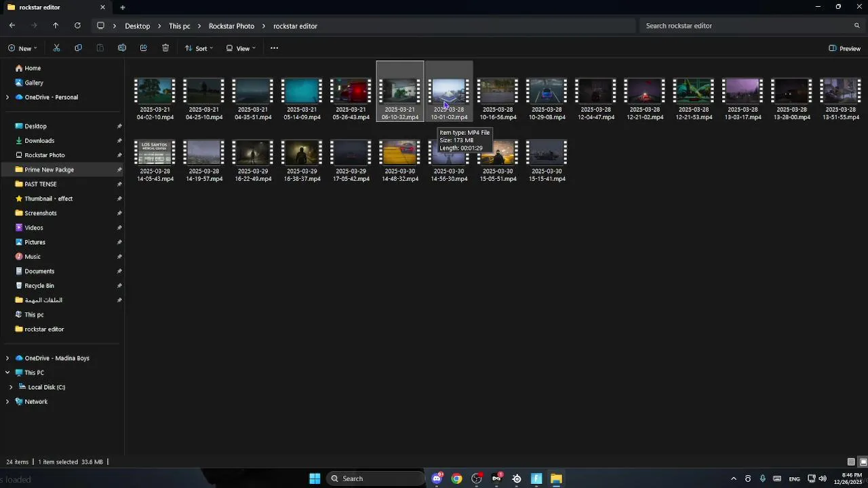
Task: Open the New dropdown menu
Action: (22, 48)
